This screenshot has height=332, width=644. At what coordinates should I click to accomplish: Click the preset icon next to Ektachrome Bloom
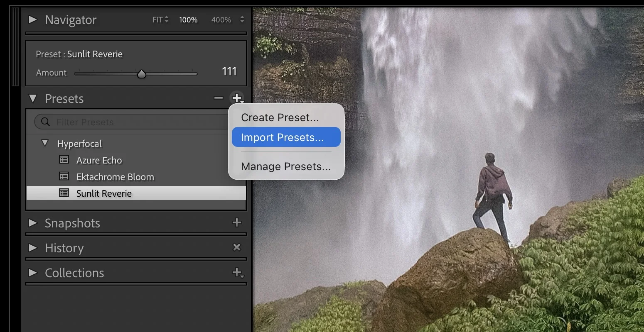click(x=64, y=176)
